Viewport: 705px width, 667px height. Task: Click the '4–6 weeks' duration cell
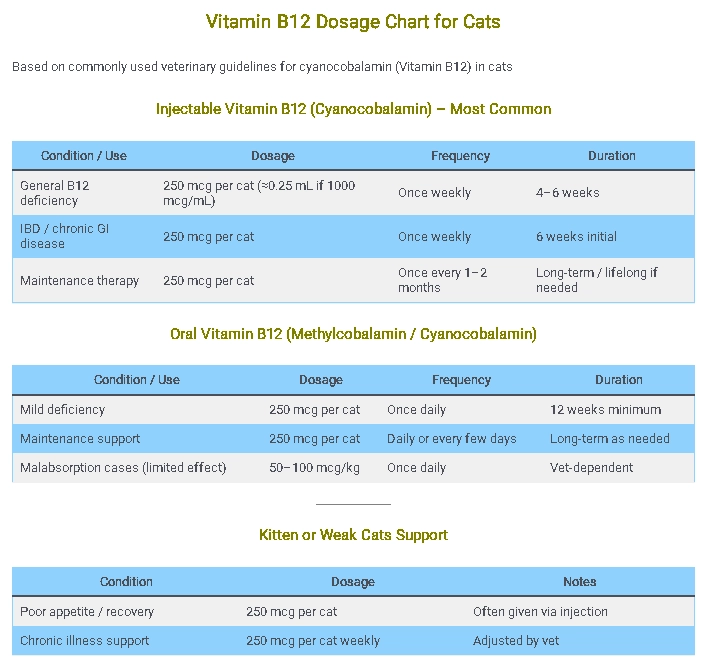coord(567,192)
